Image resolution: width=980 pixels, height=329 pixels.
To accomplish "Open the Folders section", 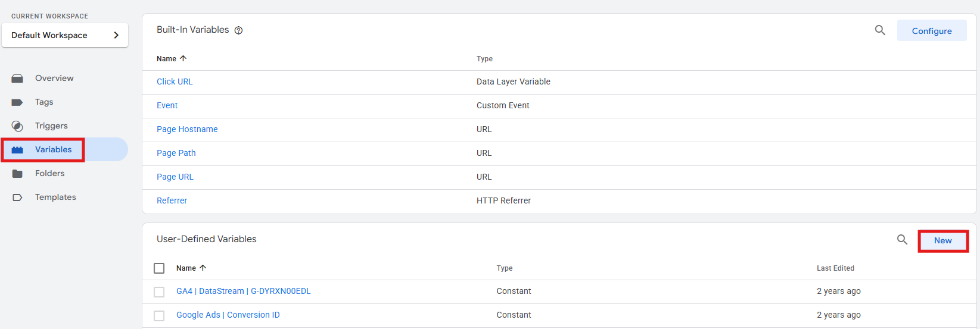I will click(x=49, y=173).
